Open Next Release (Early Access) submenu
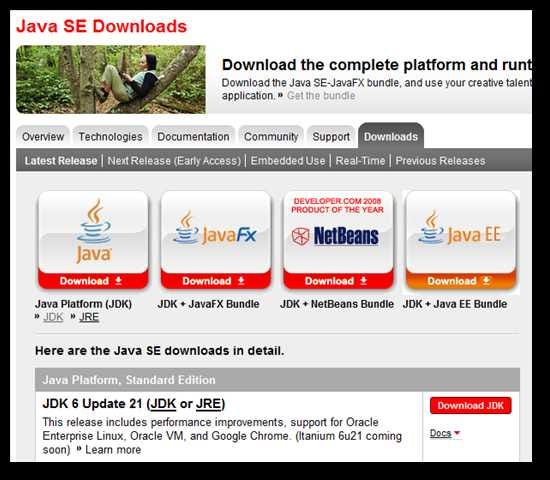 (x=174, y=161)
